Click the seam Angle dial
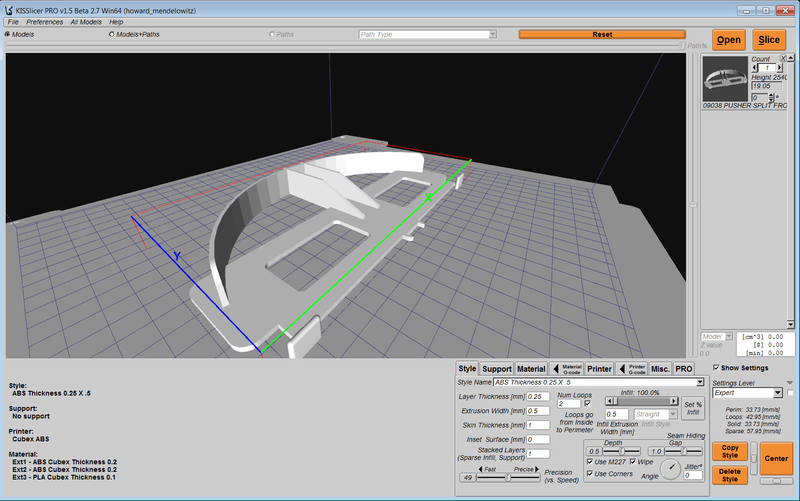The image size is (800, 501). point(670,469)
